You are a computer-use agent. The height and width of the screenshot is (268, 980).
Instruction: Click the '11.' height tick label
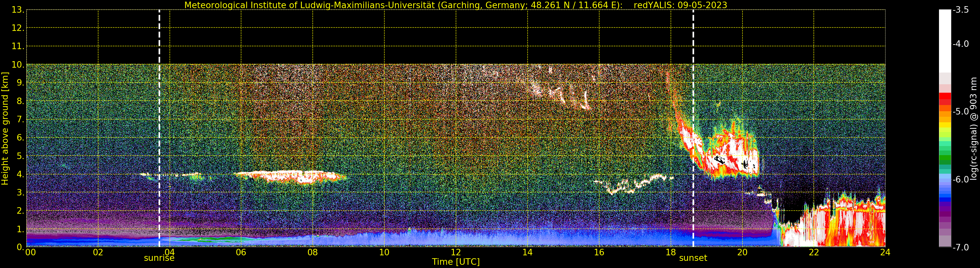click(x=18, y=47)
